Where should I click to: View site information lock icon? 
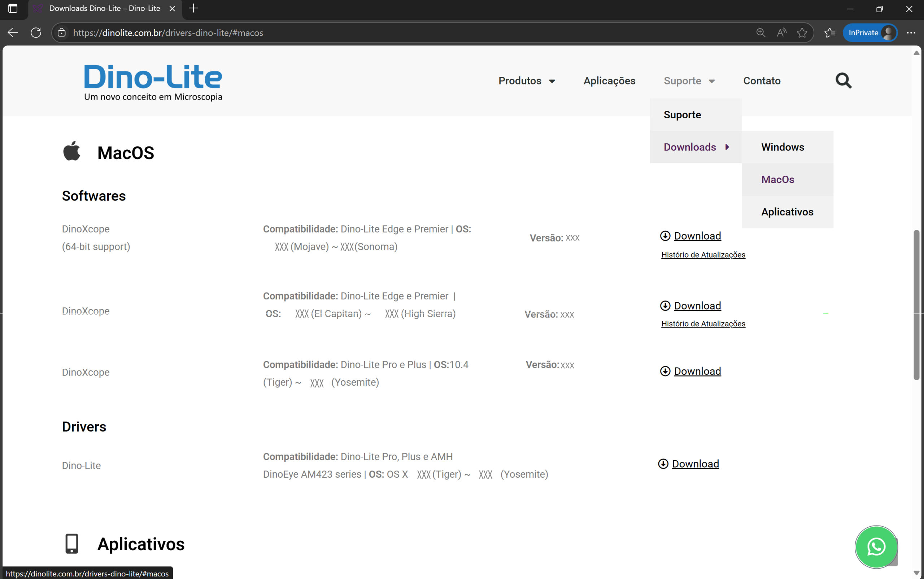pos(62,32)
